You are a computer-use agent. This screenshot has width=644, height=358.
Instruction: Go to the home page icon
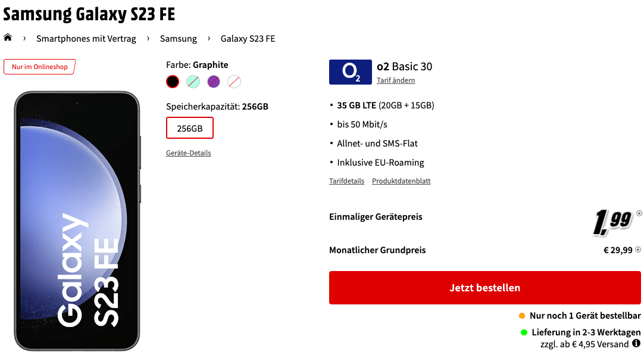[x=8, y=38]
